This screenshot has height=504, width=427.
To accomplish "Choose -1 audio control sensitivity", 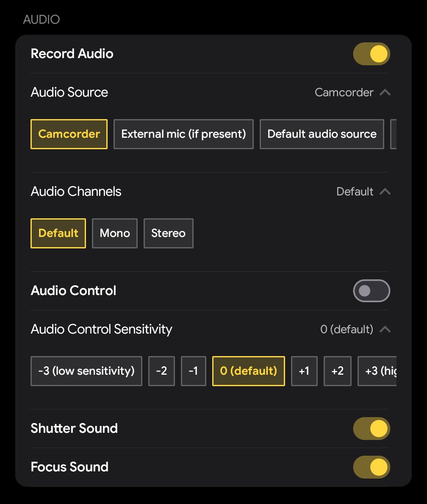I will click(x=193, y=371).
